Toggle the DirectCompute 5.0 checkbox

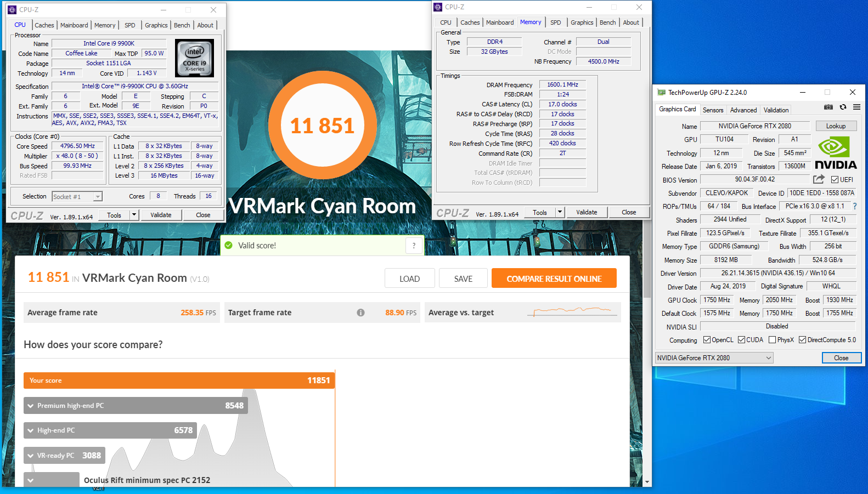[803, 340]
